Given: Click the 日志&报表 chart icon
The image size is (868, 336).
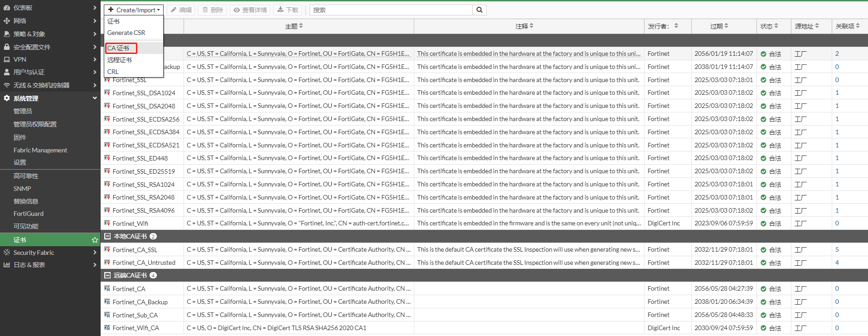Looking at the screenshot, I should coord(7,265).
